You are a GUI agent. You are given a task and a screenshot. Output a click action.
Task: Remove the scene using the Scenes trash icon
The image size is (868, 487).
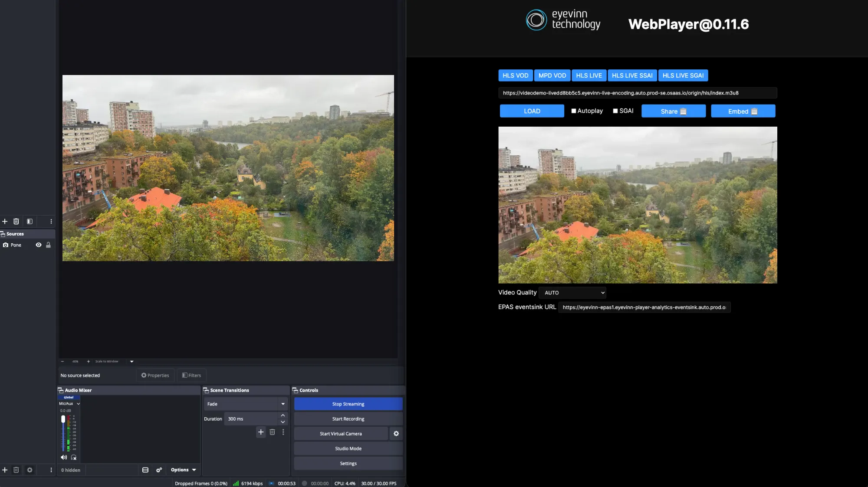pyautogui.click(x=16, y=221)
